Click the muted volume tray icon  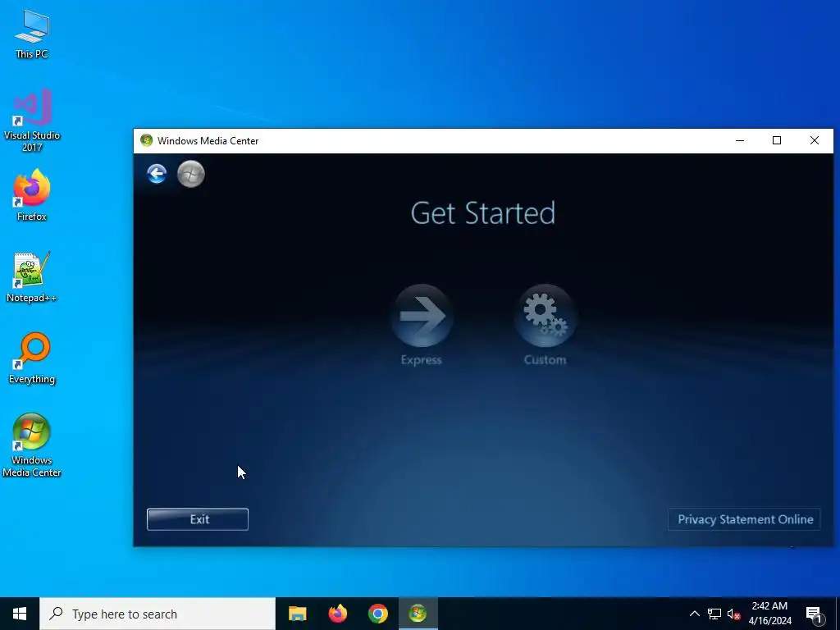[x=733, y=614]
